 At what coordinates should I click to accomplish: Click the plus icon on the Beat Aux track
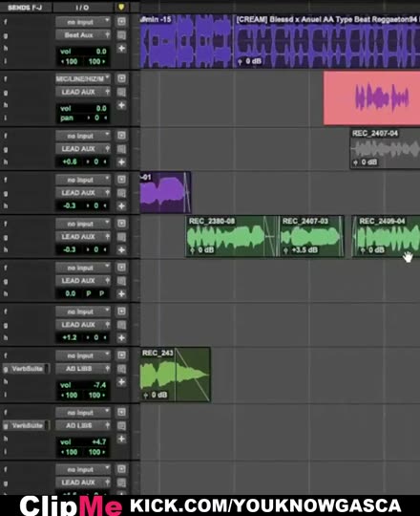(121, 49)
